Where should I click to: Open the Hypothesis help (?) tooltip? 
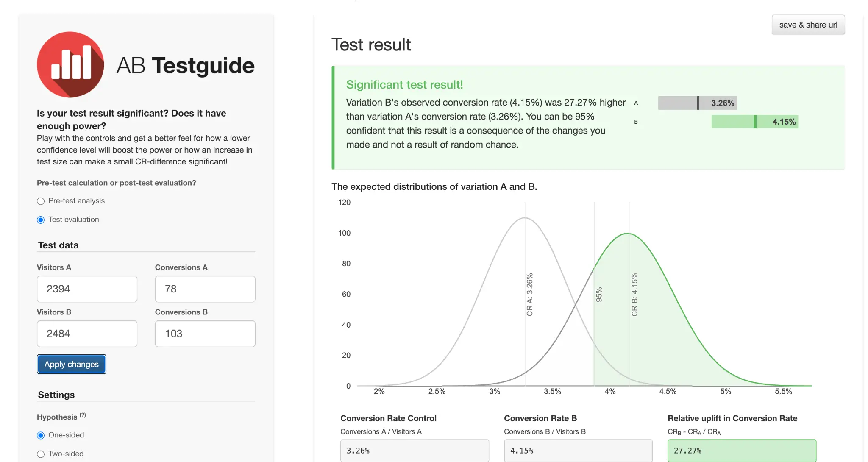point(83,415)
